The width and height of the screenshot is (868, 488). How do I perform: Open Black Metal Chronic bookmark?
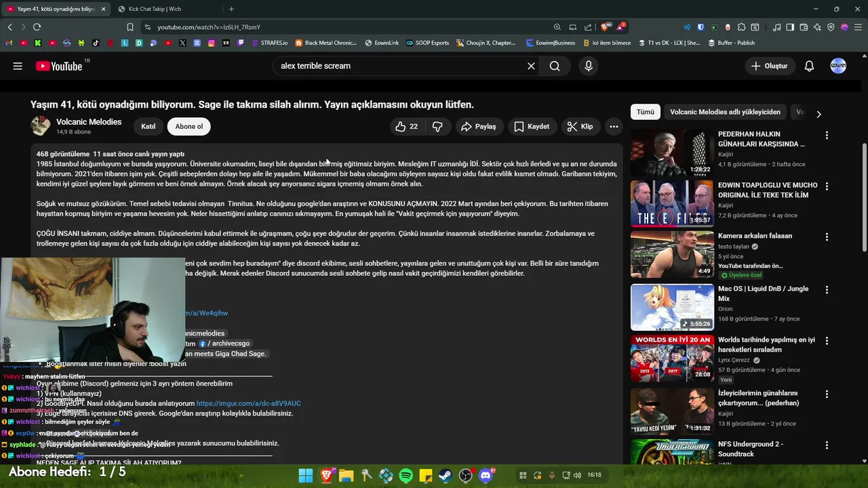[x=325, y=43]
